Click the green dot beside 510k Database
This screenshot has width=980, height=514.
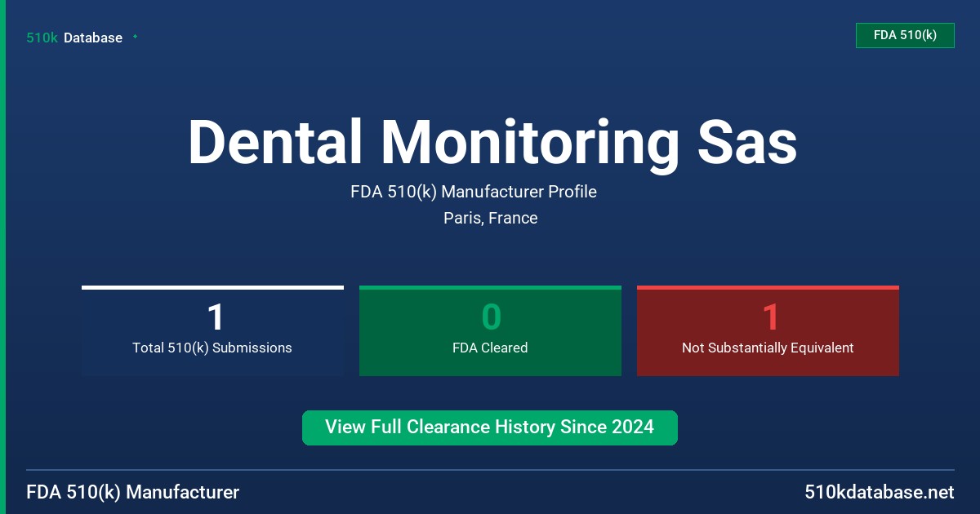pos(135,37)
